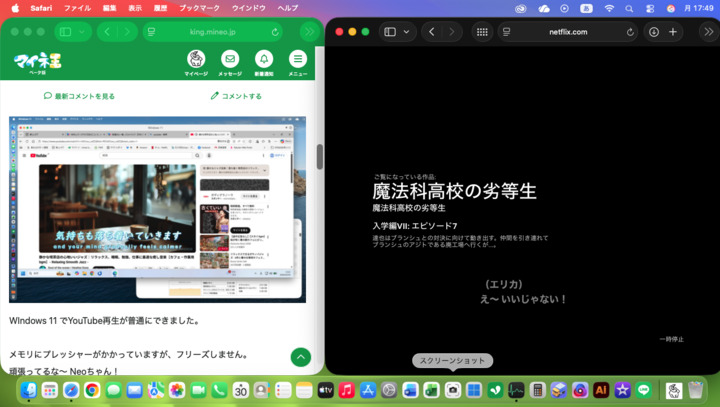The height and width of the screenshot is (407, 720).
Task: Open the Safari menu
Action: [x=41, y=8]
